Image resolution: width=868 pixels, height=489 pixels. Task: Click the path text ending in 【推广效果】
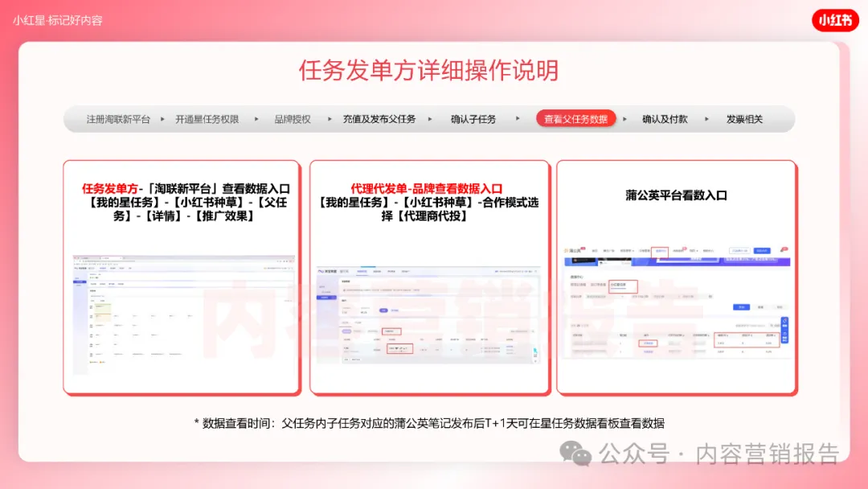pyautogui.click(x=186, y=209)
